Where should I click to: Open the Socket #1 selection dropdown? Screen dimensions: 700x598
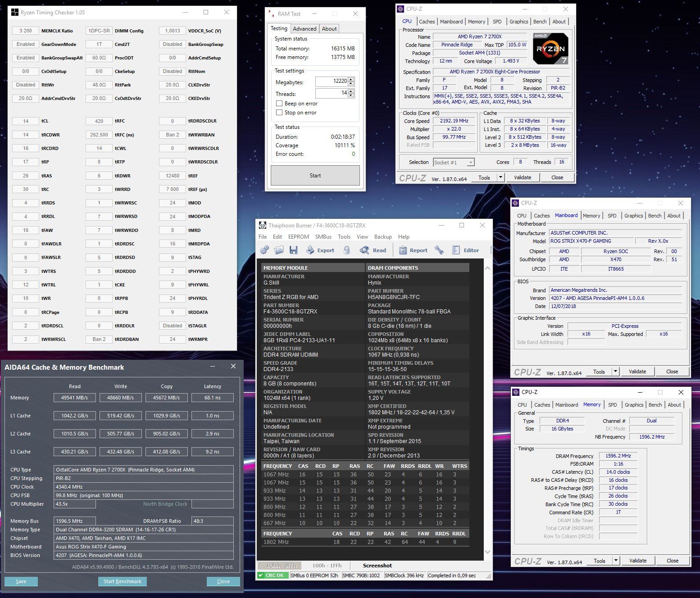point(454,162)
